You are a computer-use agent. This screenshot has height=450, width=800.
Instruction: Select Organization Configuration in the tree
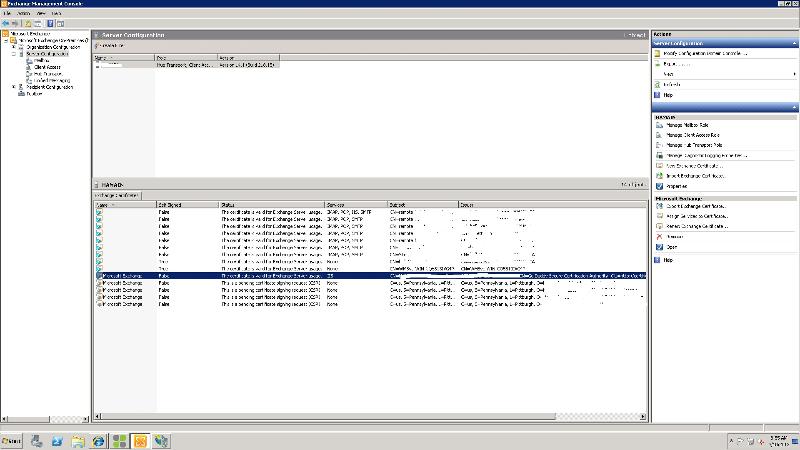[53, 47]
